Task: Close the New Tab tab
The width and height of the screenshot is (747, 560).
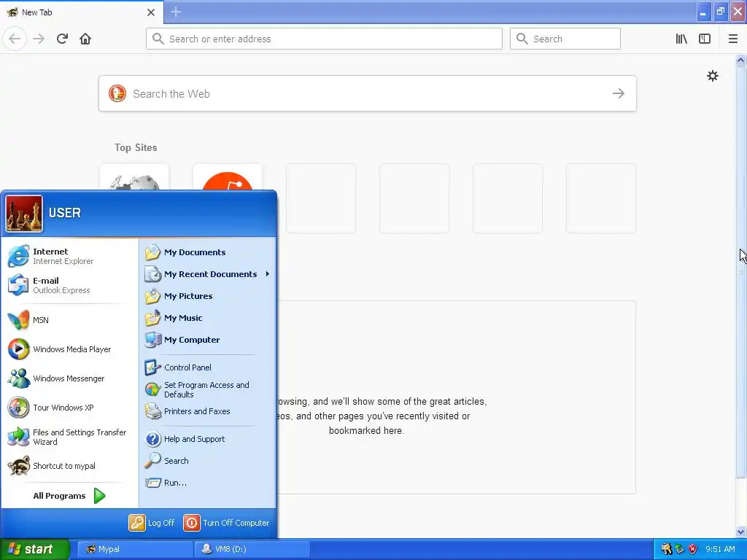Action: point(150,12)
